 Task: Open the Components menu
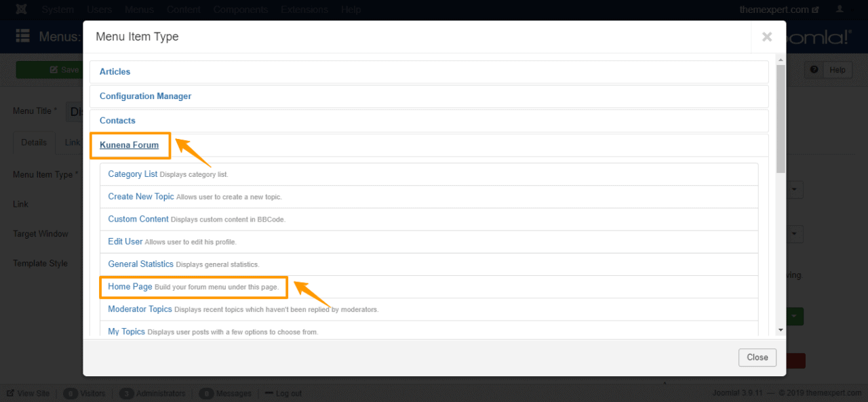click(241, 10)
